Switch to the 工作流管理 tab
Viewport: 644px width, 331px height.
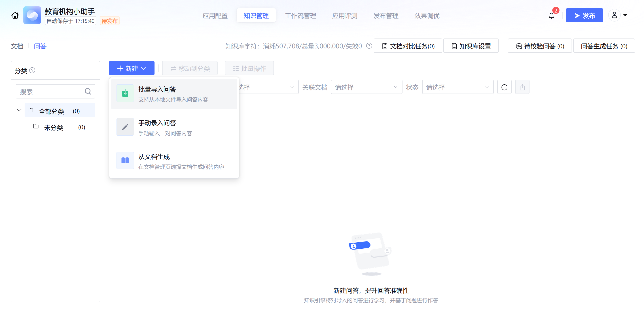[x=300, y=16]
